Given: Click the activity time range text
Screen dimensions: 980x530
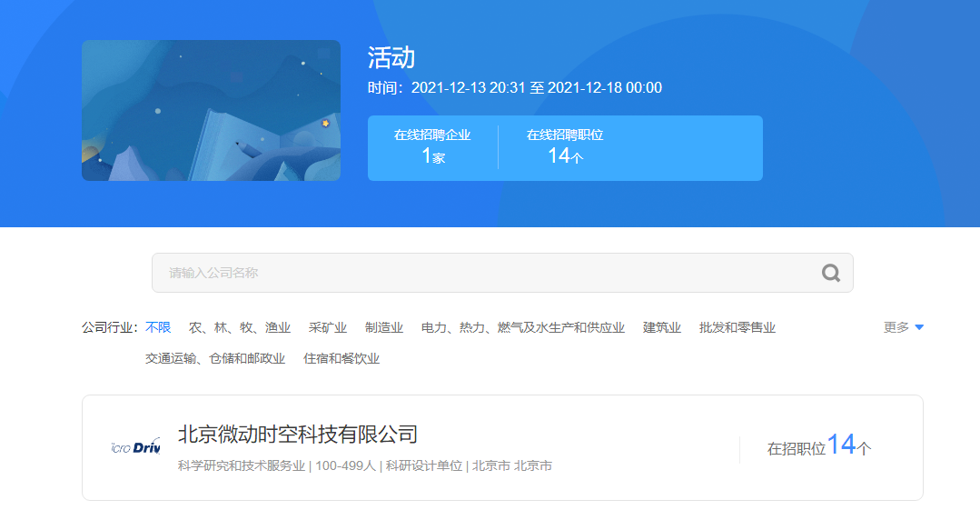Looking at the screenshot, I should pyautogui.click(x=515, y=87).
